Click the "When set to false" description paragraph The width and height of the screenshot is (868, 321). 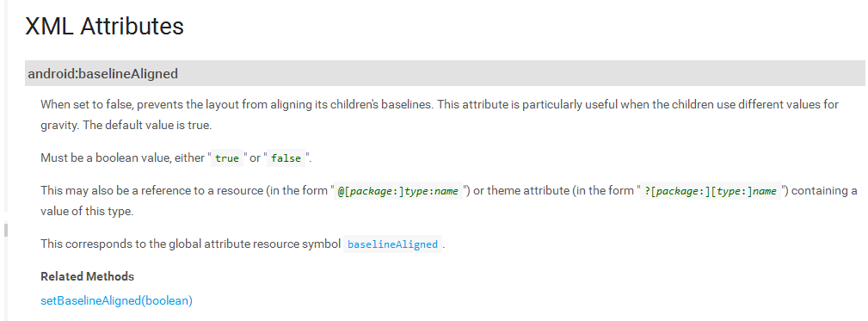click(440, 114)
